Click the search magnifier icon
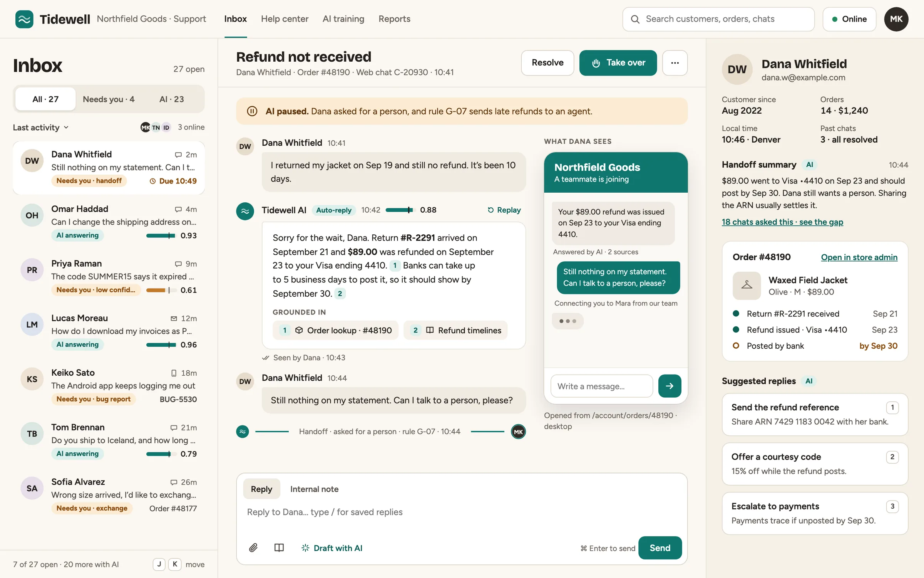Image resolution: width=924 pixels, height=578 pixels. point(635,19)
